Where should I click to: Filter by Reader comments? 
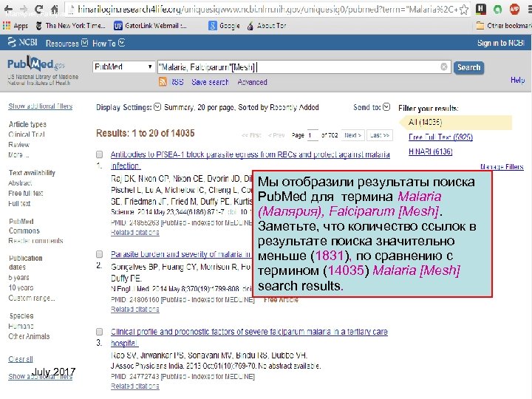(35, 241)
